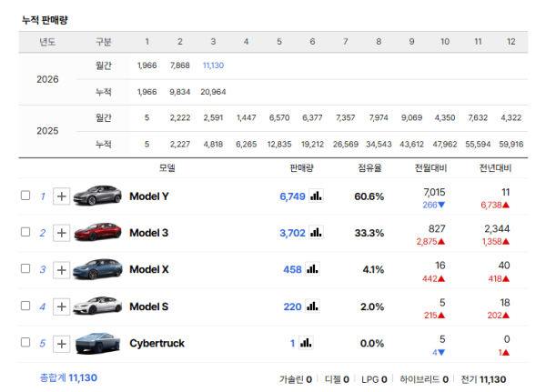The image size is (546, 392).
Task: Click the Model Y car thumbnail
Action: click(x=97, y=195)
